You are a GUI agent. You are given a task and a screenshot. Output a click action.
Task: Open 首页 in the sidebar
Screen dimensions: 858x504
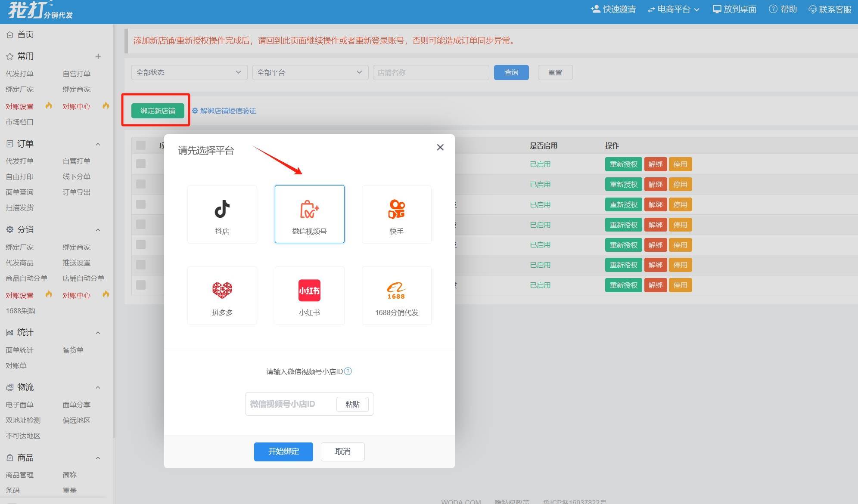pyautogui.click(x=25, y=34)
